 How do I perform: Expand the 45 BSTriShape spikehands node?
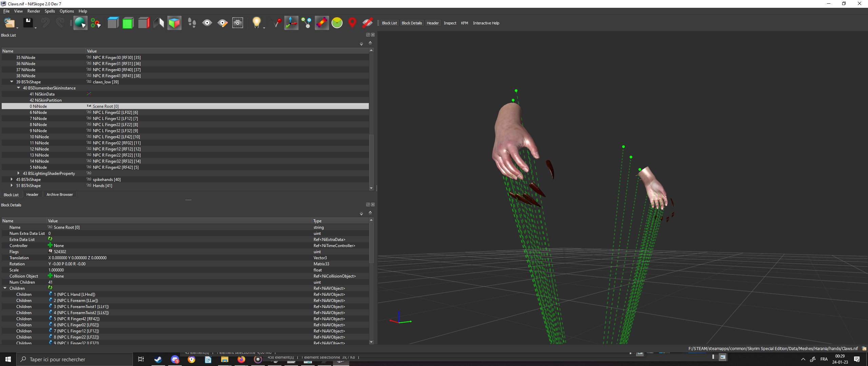pos(12,179)
